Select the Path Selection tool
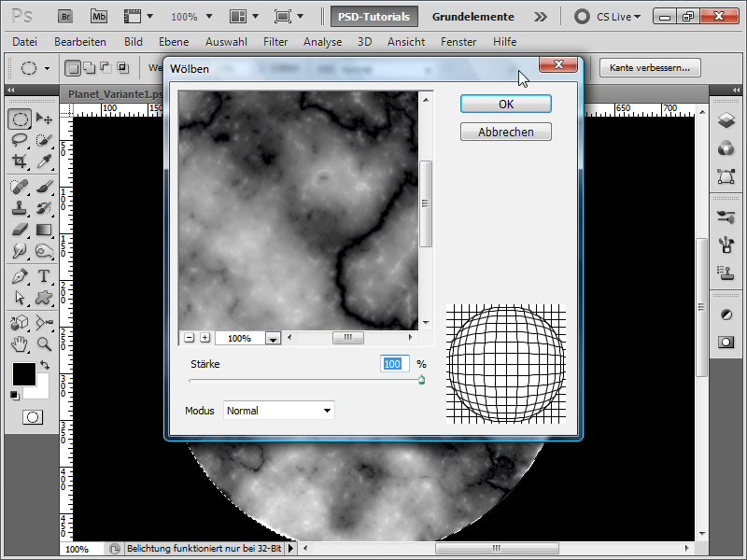This screenshot has width=747, height=560. coord(20,298)
